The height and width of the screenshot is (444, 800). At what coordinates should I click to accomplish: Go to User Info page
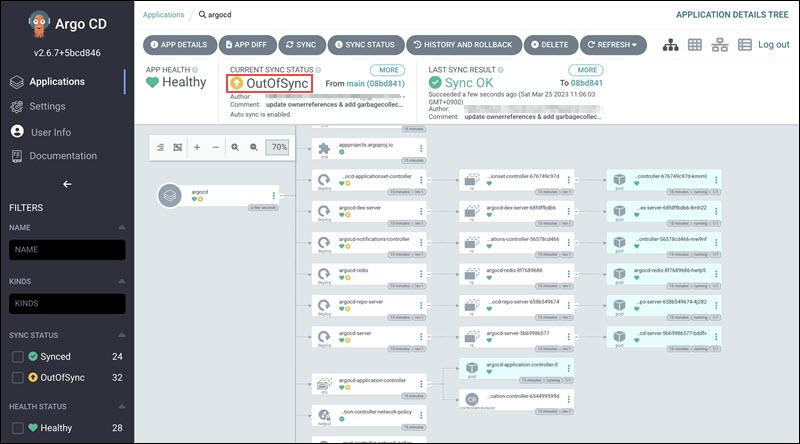[41, 132]
